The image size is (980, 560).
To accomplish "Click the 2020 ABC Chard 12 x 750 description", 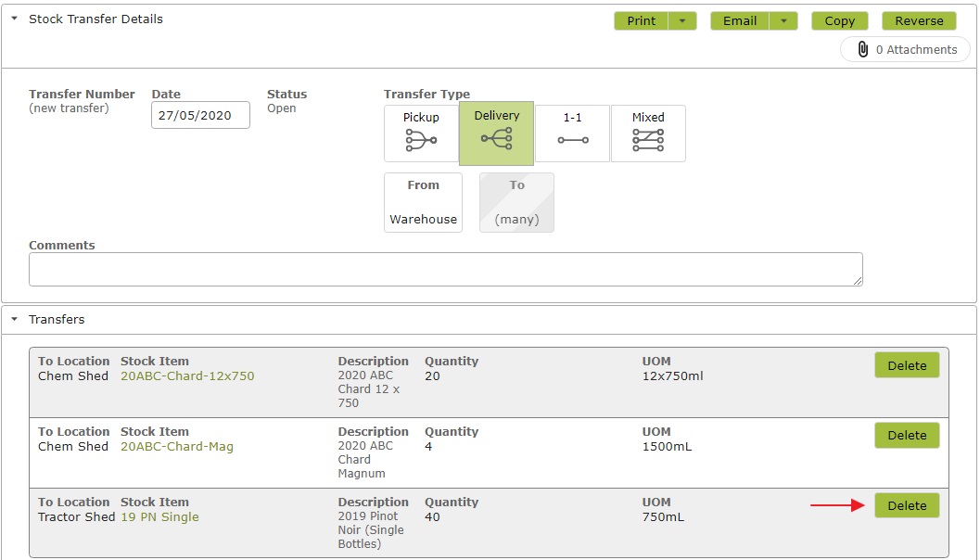I will pos(369,388).
